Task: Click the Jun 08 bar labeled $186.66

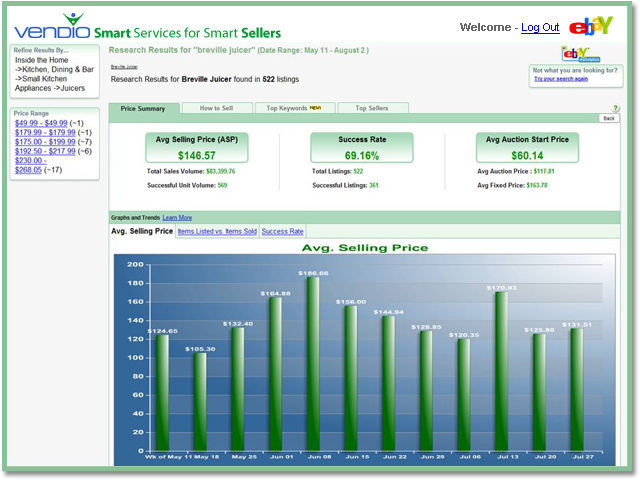Action: [313, 364]
